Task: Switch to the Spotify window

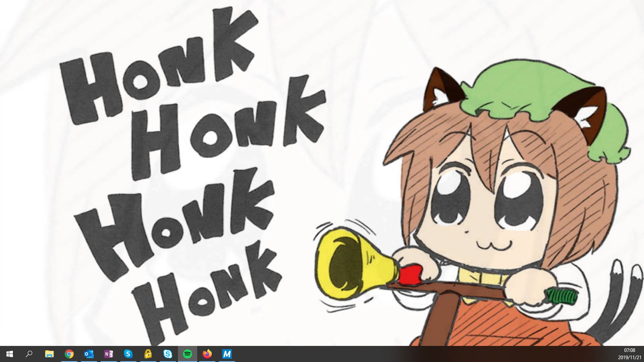Action: coord(188,354)
